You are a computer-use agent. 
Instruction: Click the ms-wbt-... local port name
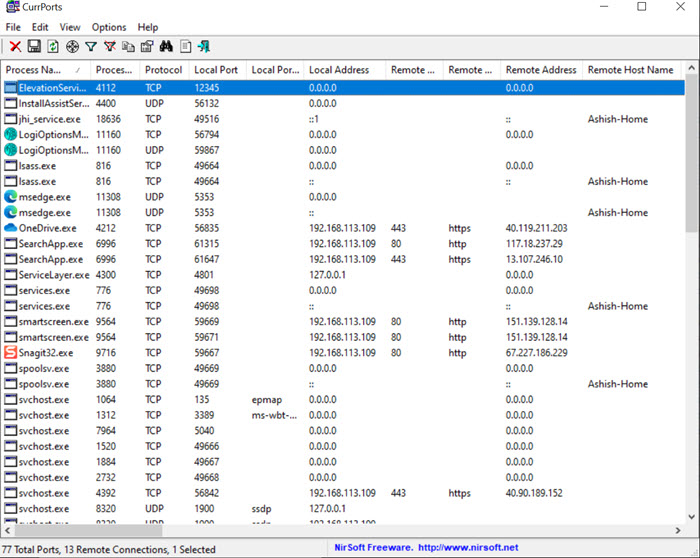pos(274,415)
